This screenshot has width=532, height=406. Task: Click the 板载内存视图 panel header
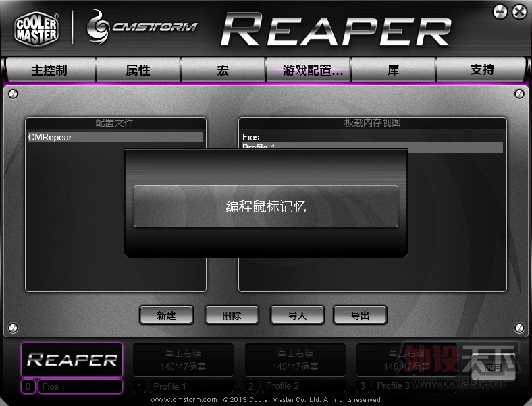tap(372, 123)
